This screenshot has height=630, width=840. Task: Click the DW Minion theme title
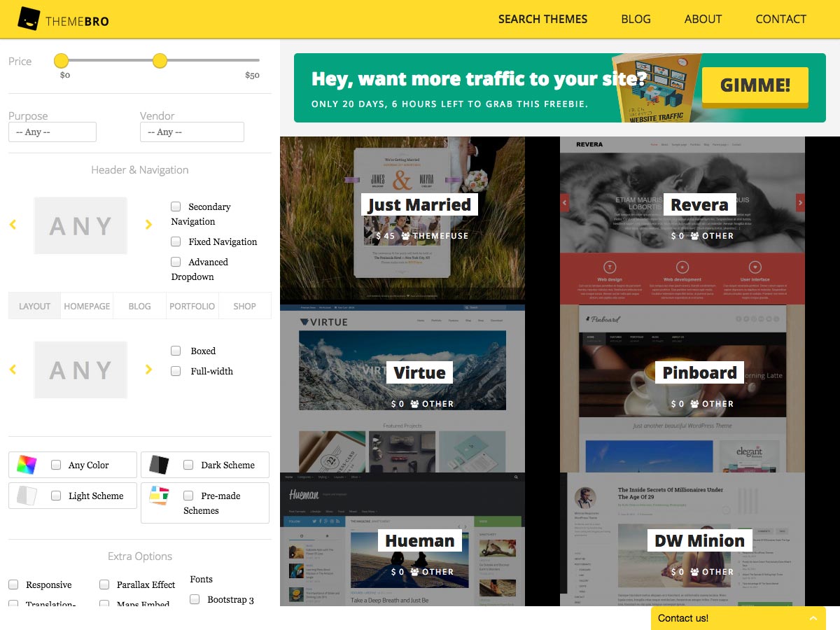click(699, 540)
